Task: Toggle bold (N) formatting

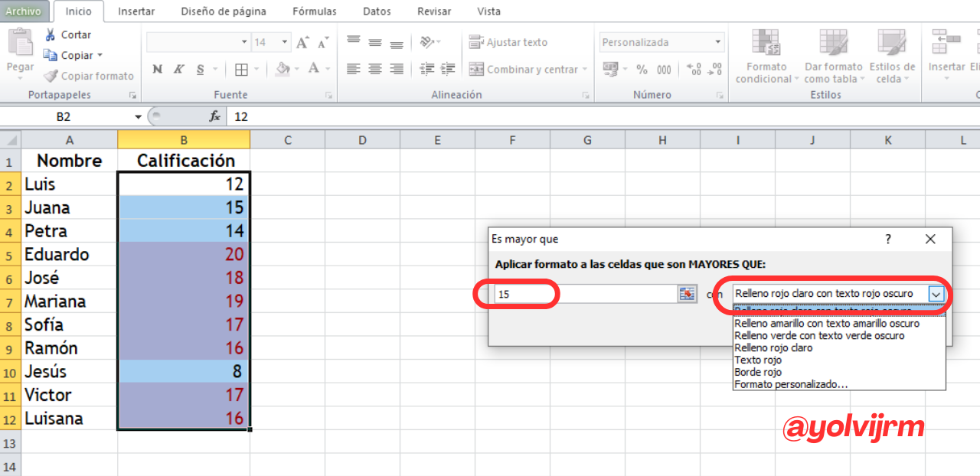Action: (x=157, y=69)
